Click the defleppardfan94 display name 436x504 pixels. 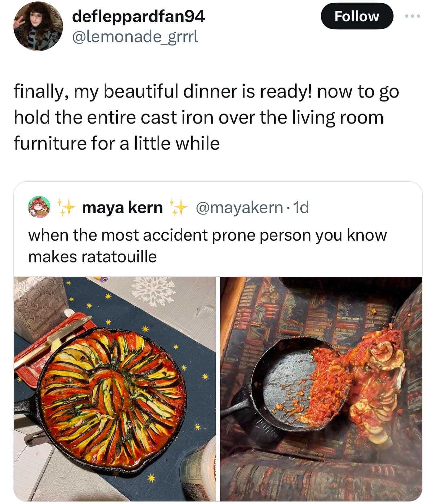[x=138, y=16]
